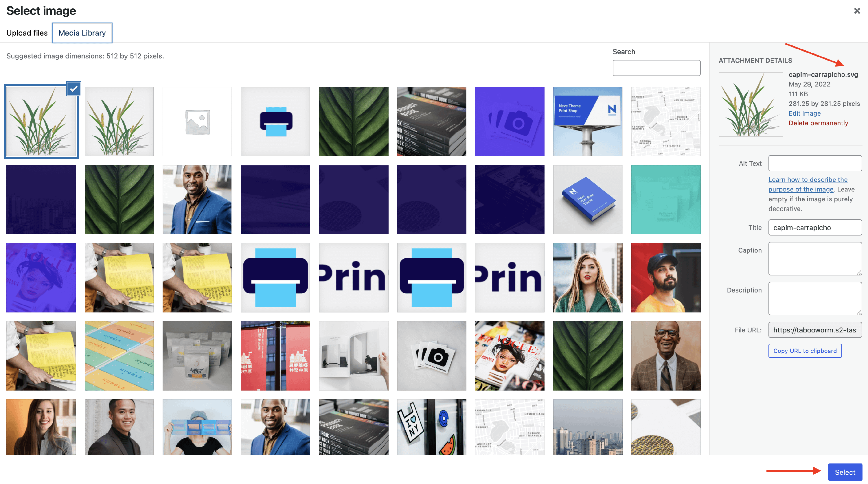Choose the blue Neve Print Shop book thumbnail
Viewport: 868px width, 484px height.
[x=588, y=199]
